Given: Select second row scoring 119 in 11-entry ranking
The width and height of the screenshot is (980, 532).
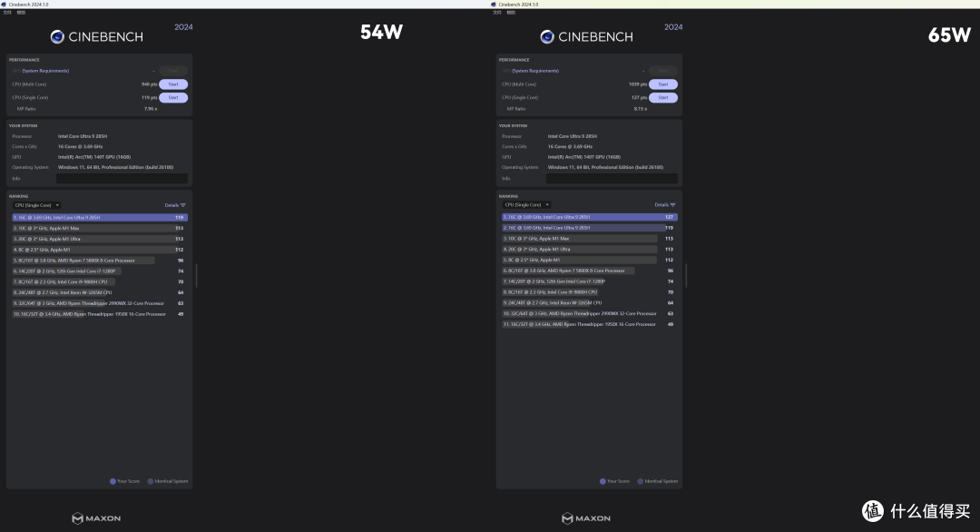Looking at the screenshot, I should pyautogui.click(x=590, y=228).
